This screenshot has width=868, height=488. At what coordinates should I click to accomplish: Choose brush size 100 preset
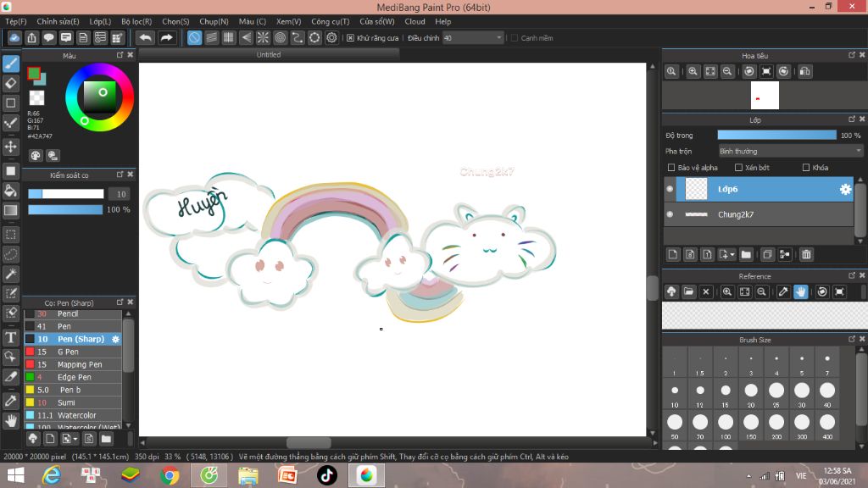tap(726, 424)
